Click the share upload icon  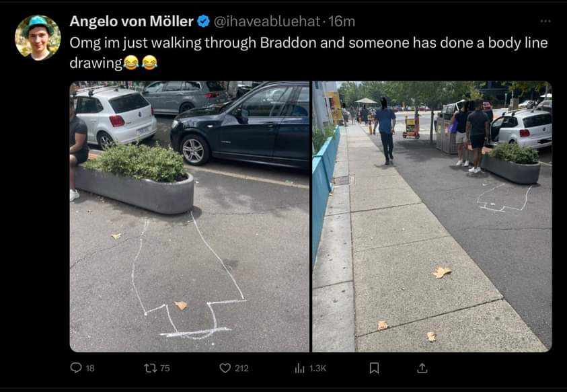point(422,368)
